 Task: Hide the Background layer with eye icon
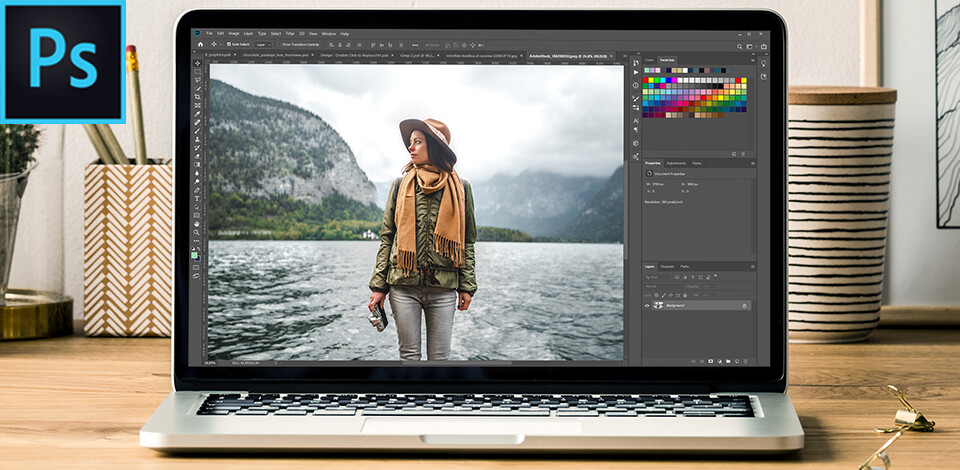647,305
